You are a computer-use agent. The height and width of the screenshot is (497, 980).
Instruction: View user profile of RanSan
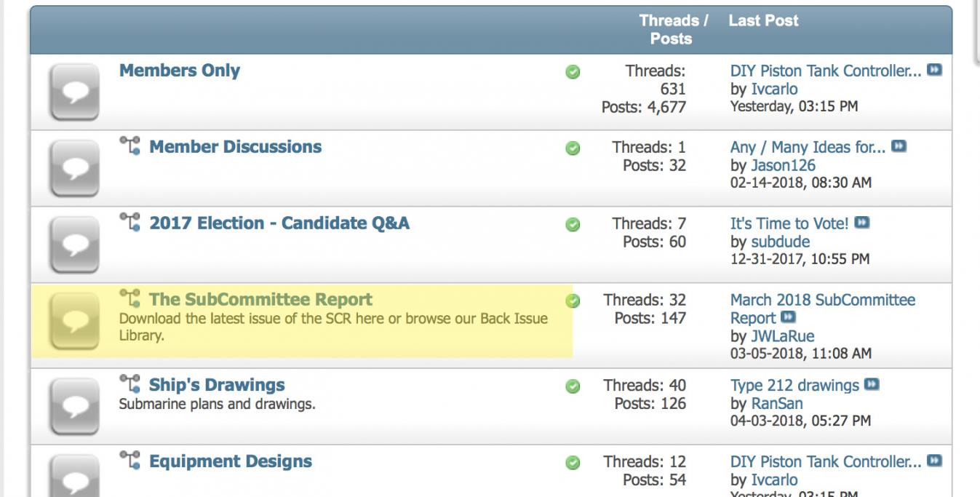(x=778, y=403)
